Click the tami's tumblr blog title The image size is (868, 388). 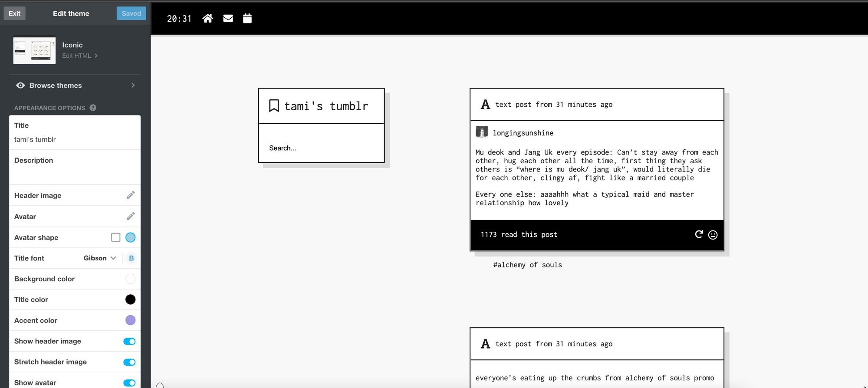(326, 106)
